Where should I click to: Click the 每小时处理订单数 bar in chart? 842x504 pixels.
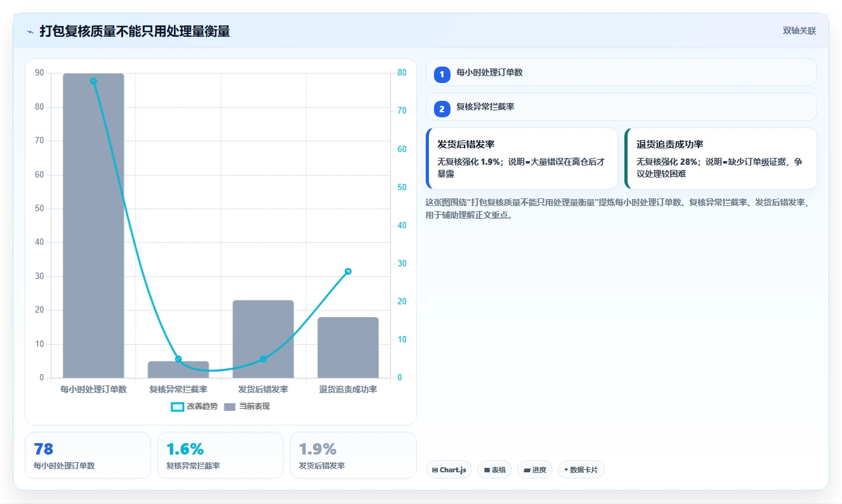(x=93, y=226)
